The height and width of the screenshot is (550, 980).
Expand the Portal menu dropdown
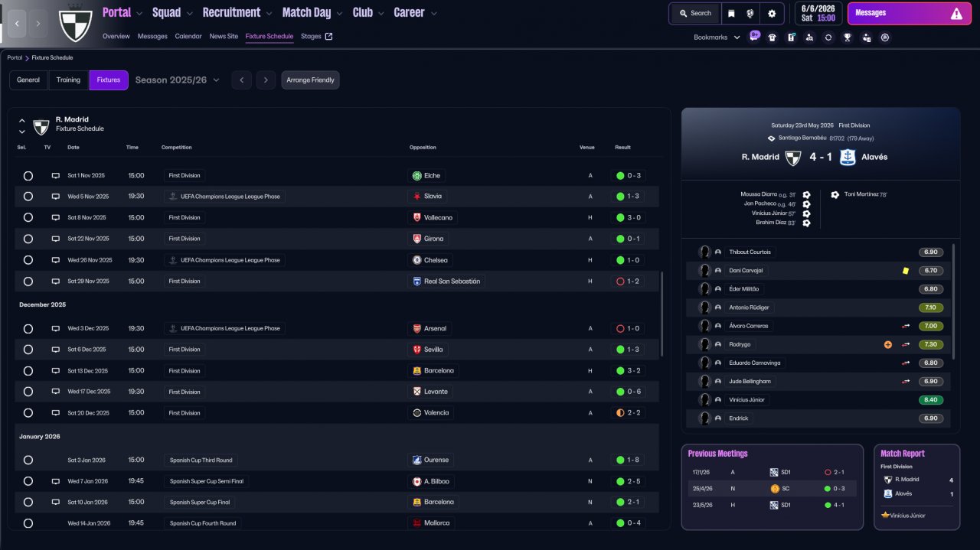coord(139,13)
